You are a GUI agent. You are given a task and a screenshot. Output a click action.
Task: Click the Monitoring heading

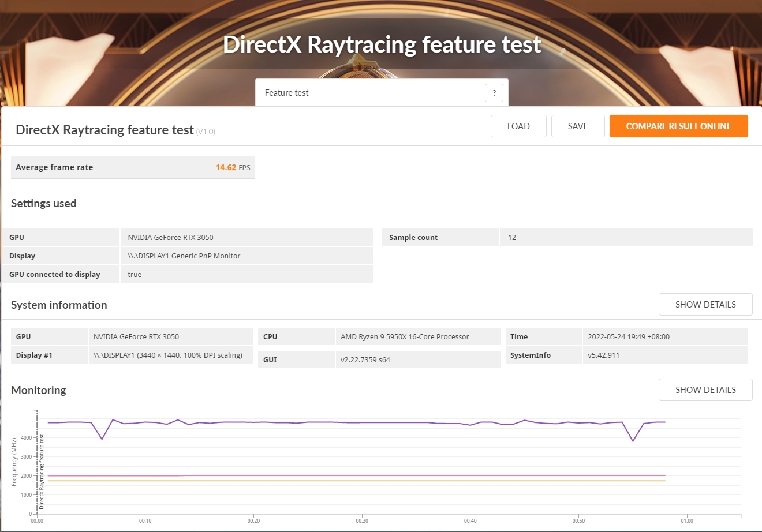click(39, 390)
